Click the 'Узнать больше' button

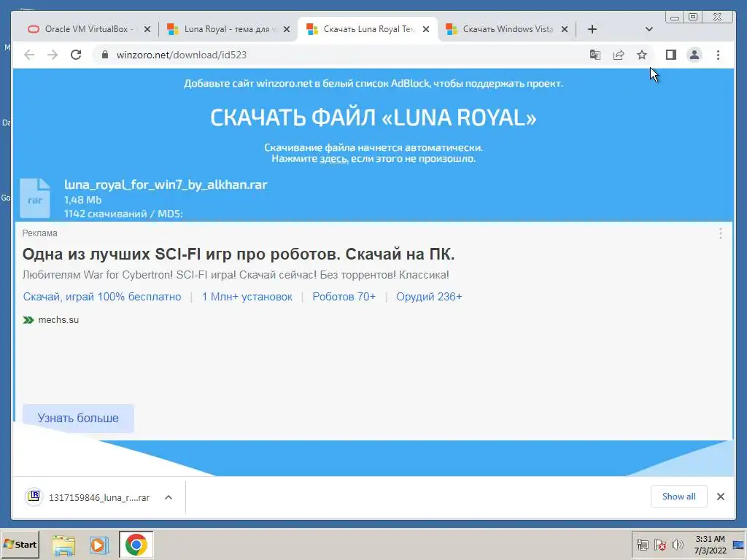pyautogui.click(x=78, y=418)
